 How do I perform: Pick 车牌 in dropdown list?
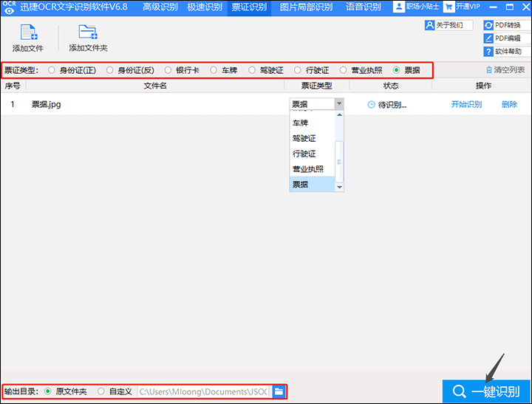click(312, 123)
